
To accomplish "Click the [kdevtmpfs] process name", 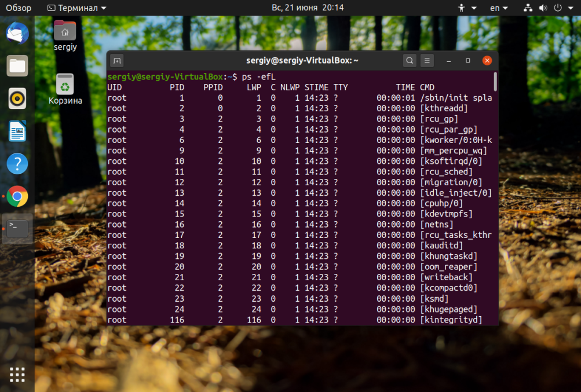I will [447, 214].
